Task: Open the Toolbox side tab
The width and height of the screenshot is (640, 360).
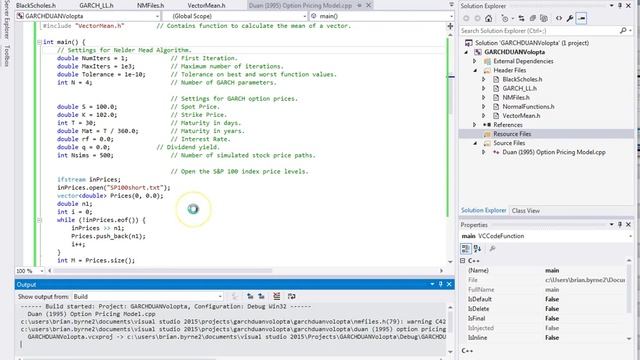Action: pyautogui.click(x=6, y=56)
